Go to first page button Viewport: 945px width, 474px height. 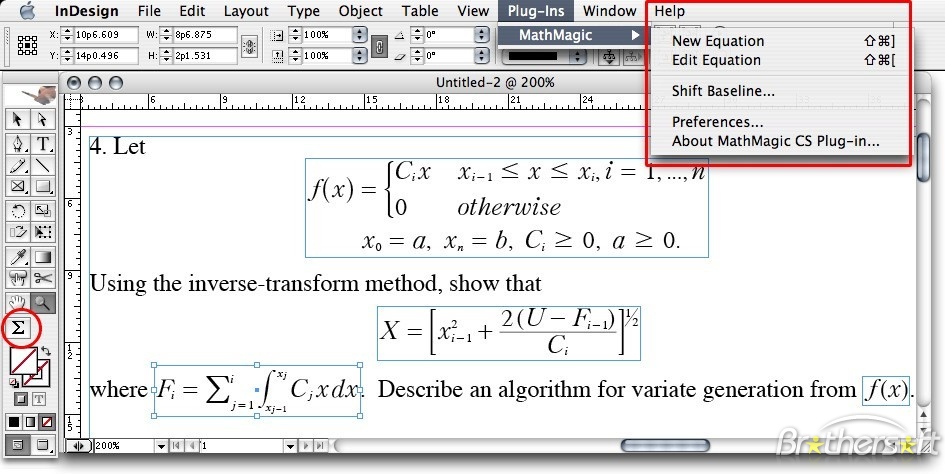click(177, 446)
